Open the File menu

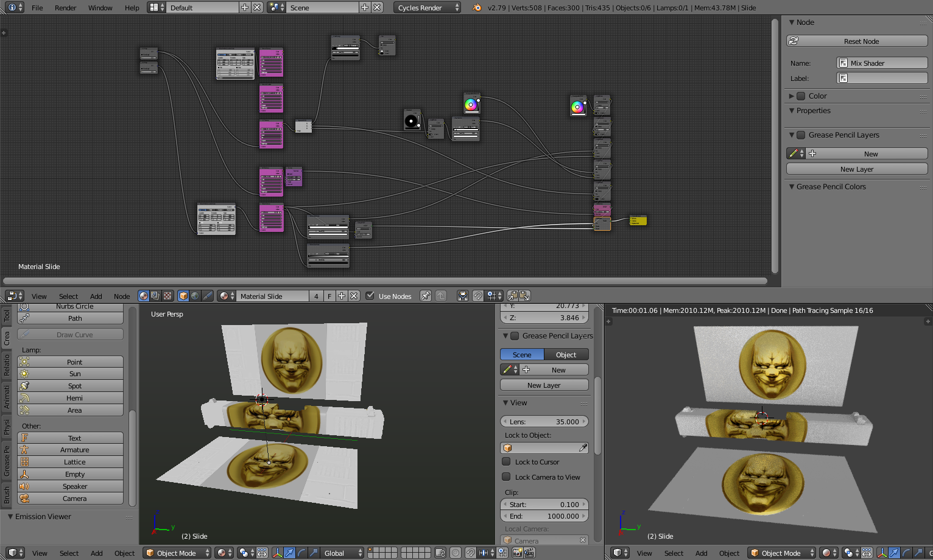click(37, 7)
